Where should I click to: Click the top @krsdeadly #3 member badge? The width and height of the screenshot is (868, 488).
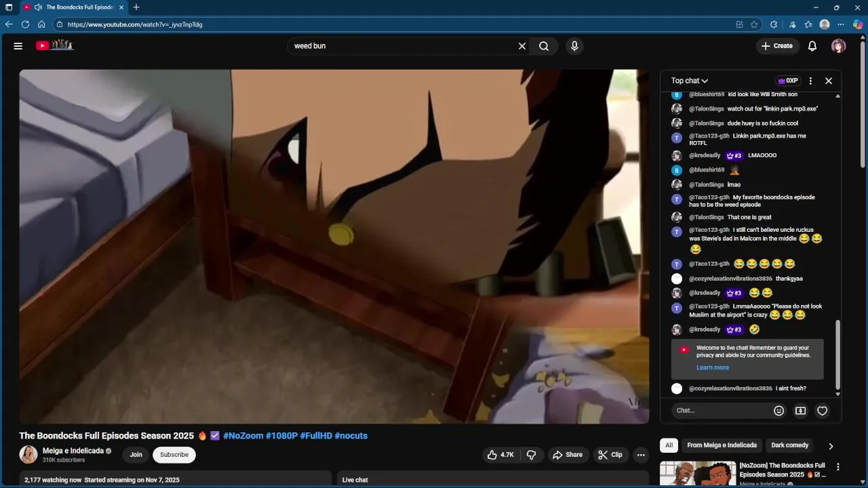click(x=734, y=155)
